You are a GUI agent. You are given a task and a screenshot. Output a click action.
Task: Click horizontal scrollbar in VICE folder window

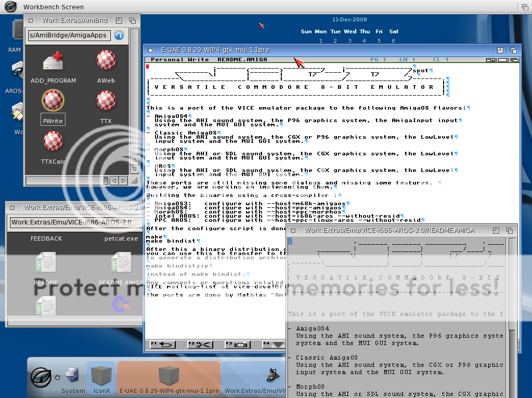(x=75, y=321)
